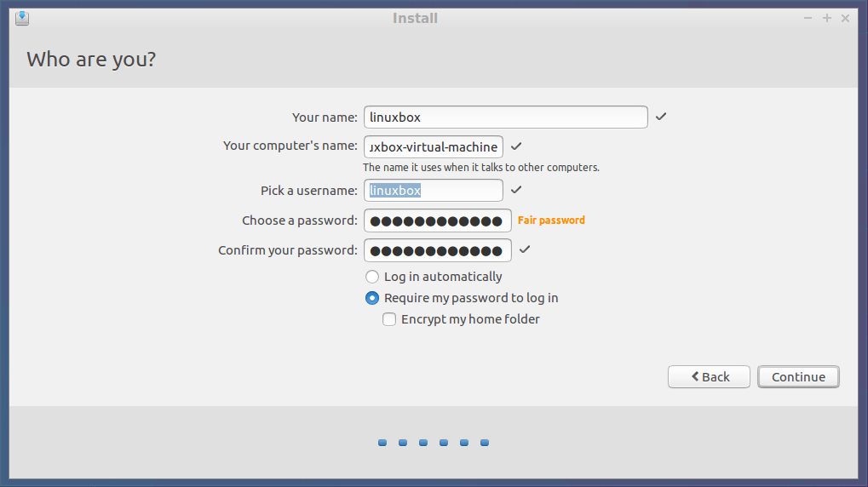Click the first progress dot at bottom
Viewport: 868px width, 487px height.
(x=382, y=443)
